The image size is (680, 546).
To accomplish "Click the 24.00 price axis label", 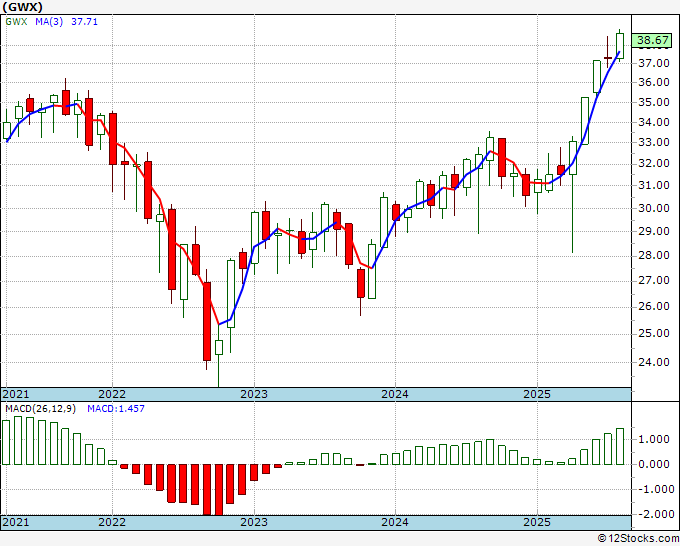I will pyautogui.click(x=654, y=362).
